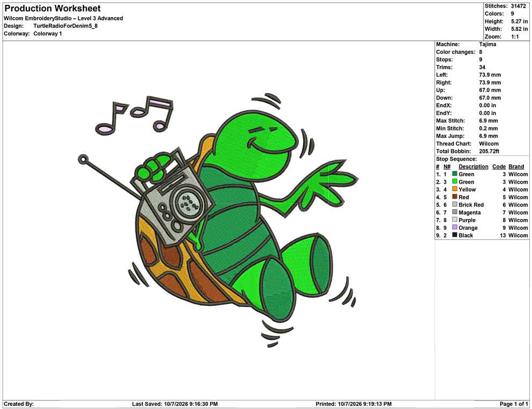Viewport: 532px width, 409px height.
Task: Click the Brand column header
Action: (516, 166)
